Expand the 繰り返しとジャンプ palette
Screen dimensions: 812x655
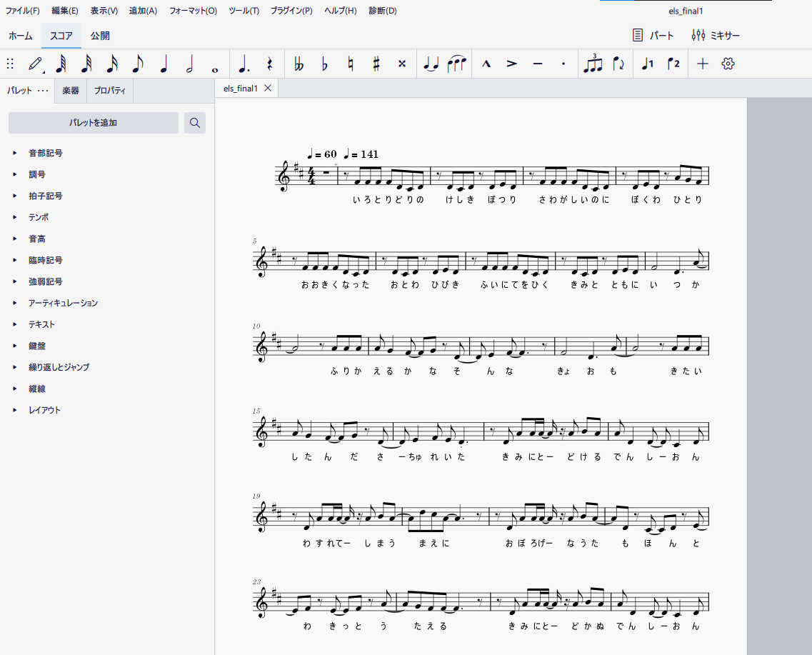[x=14, y=367]
